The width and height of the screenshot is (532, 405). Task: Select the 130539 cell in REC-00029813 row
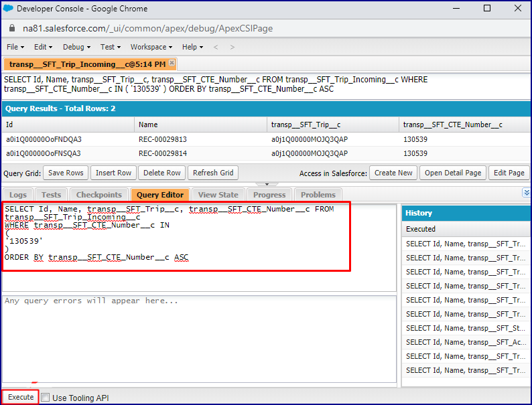point(465,139)
